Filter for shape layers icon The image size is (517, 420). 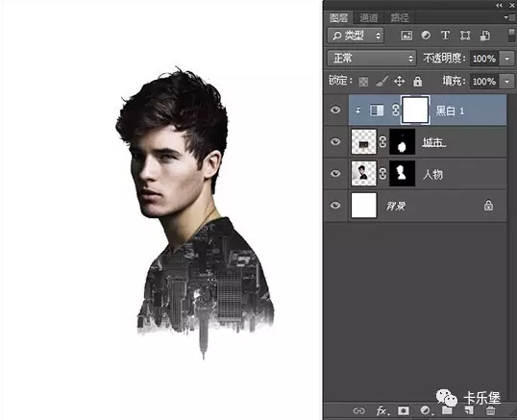(465, 36)
